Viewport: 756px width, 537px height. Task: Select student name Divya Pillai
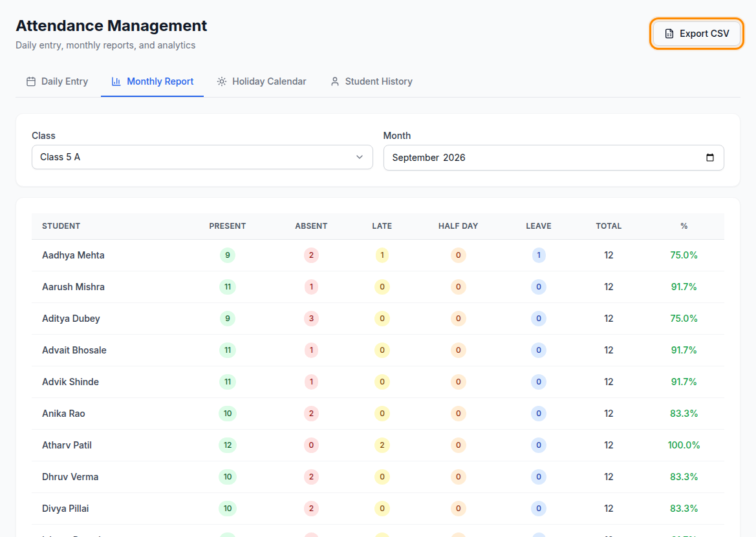pyautogui.click(x=65, y=509)
